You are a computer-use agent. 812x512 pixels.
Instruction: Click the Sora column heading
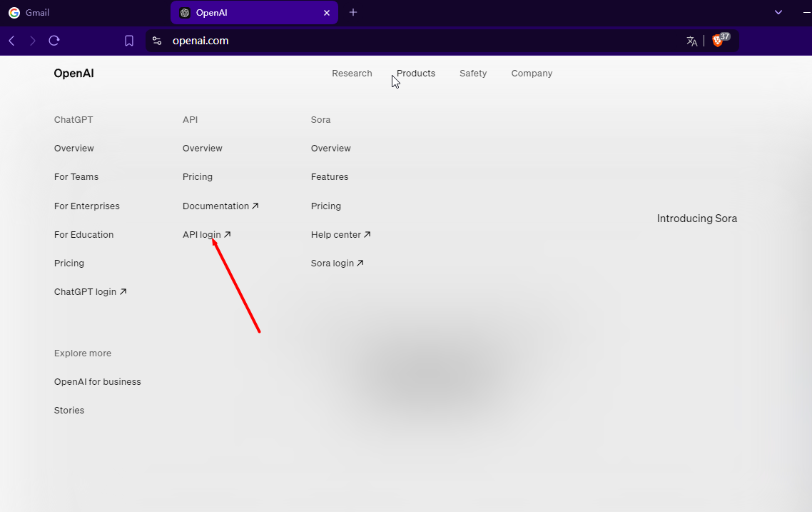pos(320,120)
